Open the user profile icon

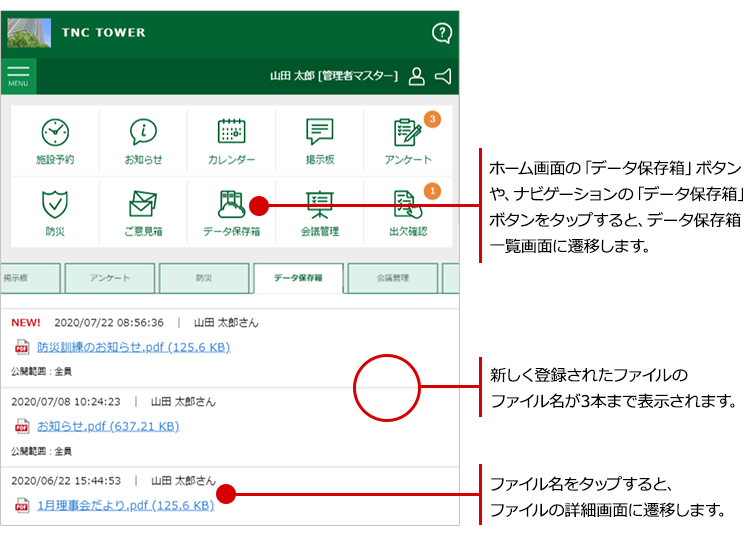coord(417,76)
